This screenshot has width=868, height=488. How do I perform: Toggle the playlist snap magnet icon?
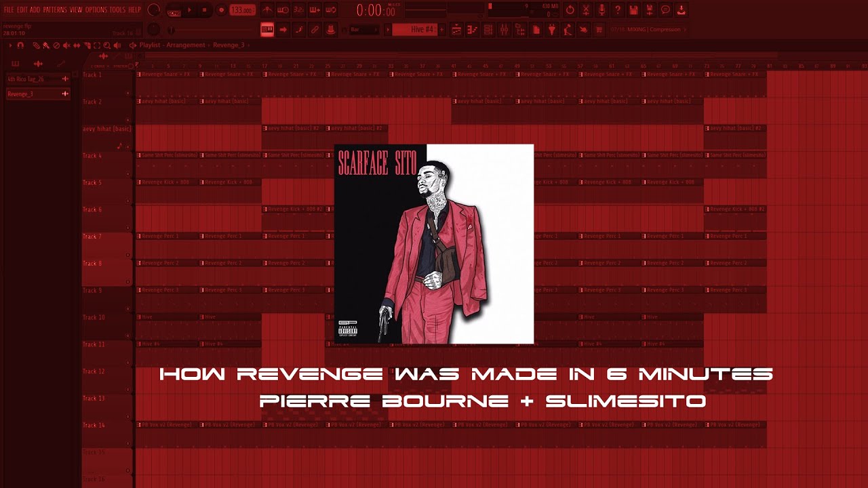click(20, 45)
